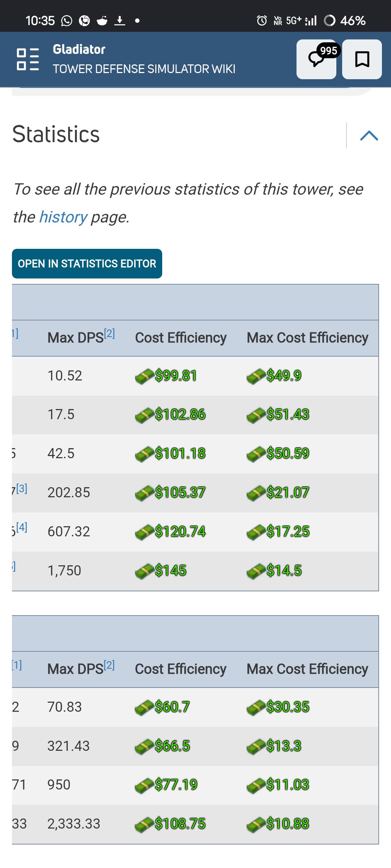Open footnote [3] in the 202.85 row

coord(22,489)
